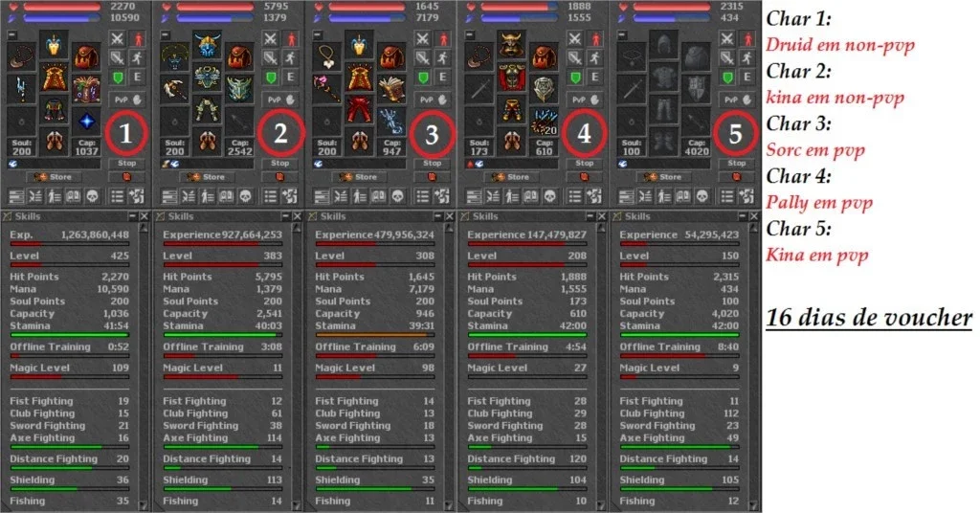Select the axe weapon in Cap 2542 inventory
Viewport: 980px width, 513px height.
[175, 89]
